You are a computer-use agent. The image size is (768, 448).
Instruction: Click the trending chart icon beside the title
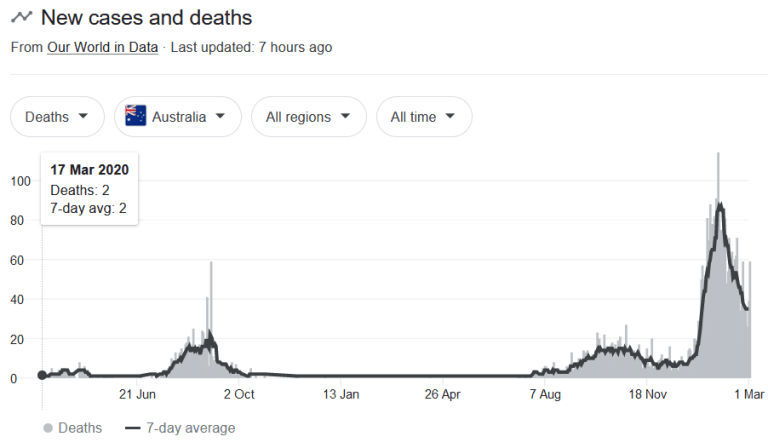pos(21,17)
